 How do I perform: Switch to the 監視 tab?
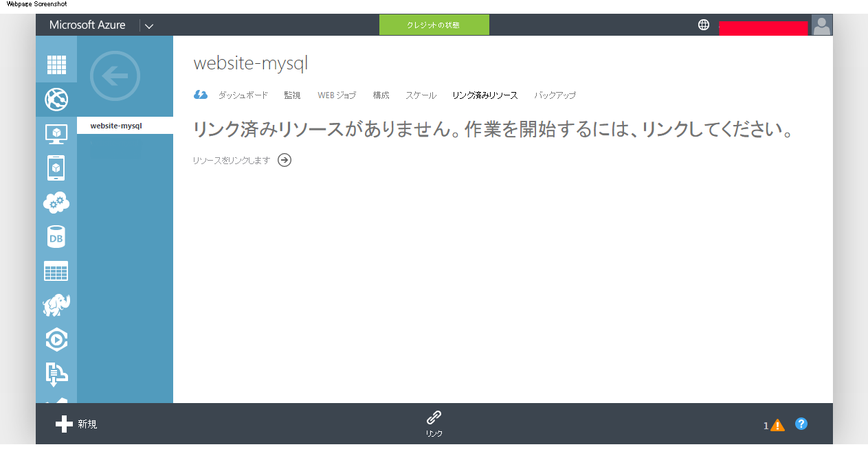(x=291, y=95)
